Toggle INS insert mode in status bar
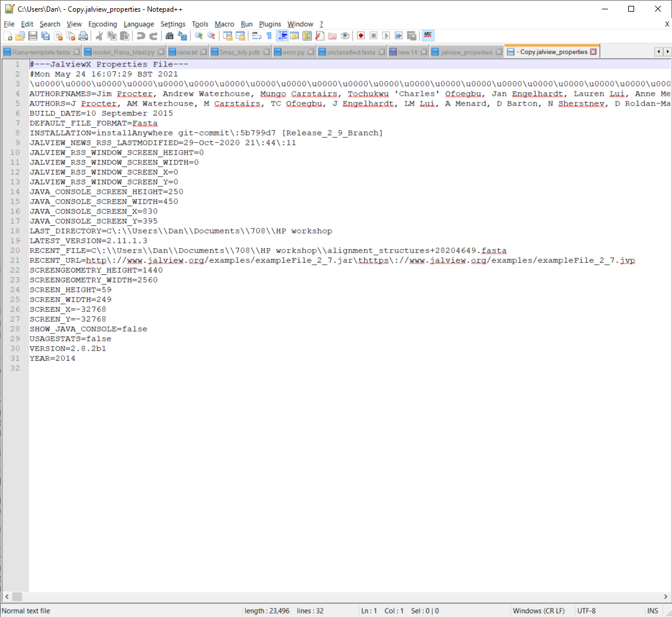The width and height of the screenshot is (672, 617). point(653,611)
